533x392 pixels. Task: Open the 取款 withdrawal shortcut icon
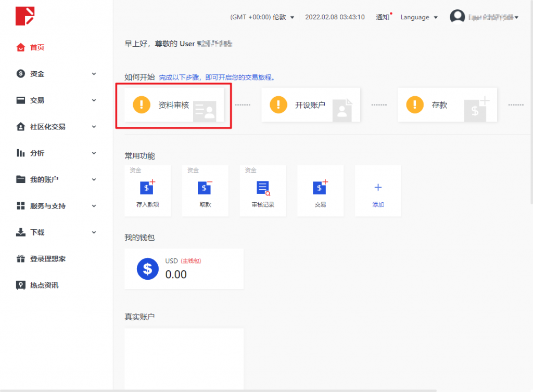[205, 188]
